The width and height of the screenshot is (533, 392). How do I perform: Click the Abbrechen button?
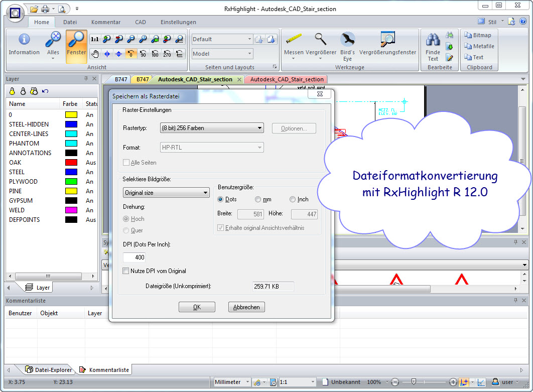pyautogui.click(x=246, y=307)
